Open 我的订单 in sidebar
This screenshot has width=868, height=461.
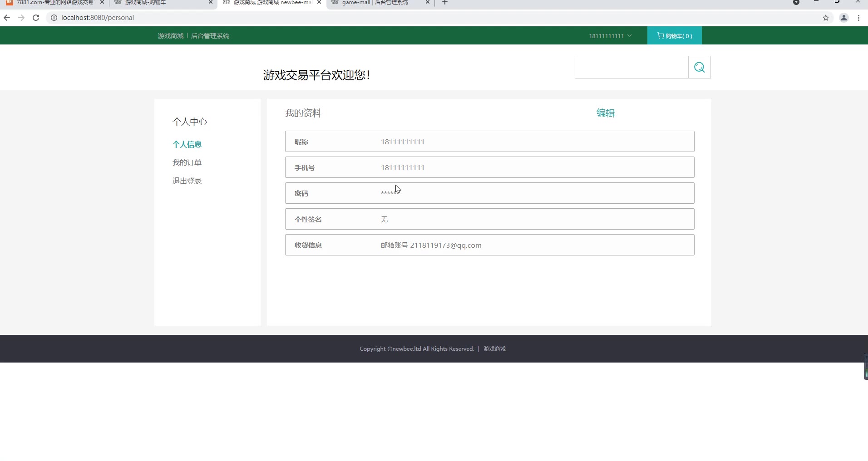[x=187, y=162]
